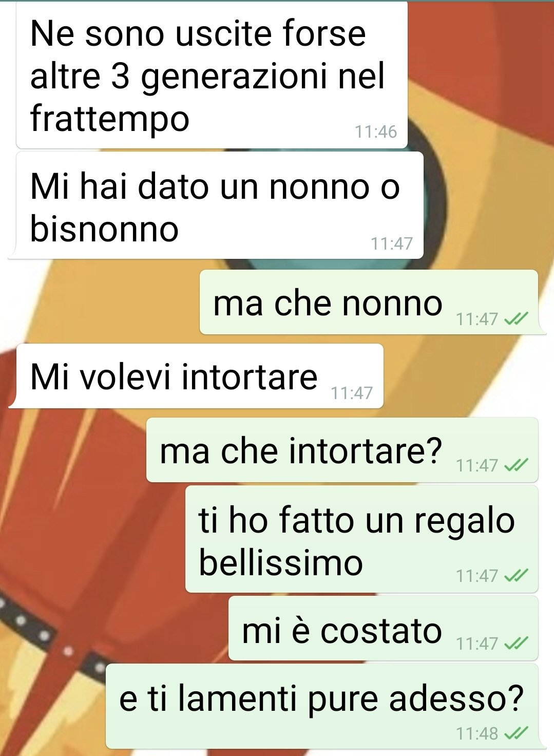554x756 pixels.
Task: Click the 11:47 timestamp on the 'bisnonno' message
Action: (x=392, y=243)
